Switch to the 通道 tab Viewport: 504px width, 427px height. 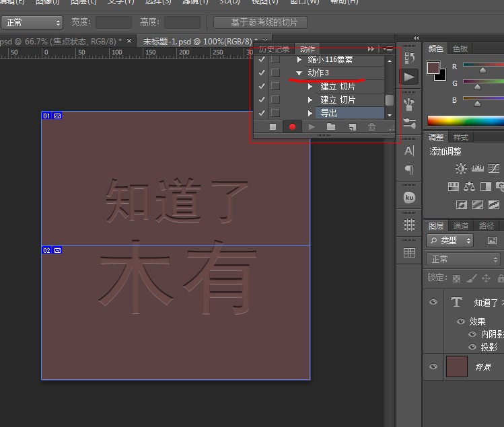pos(461,225)
